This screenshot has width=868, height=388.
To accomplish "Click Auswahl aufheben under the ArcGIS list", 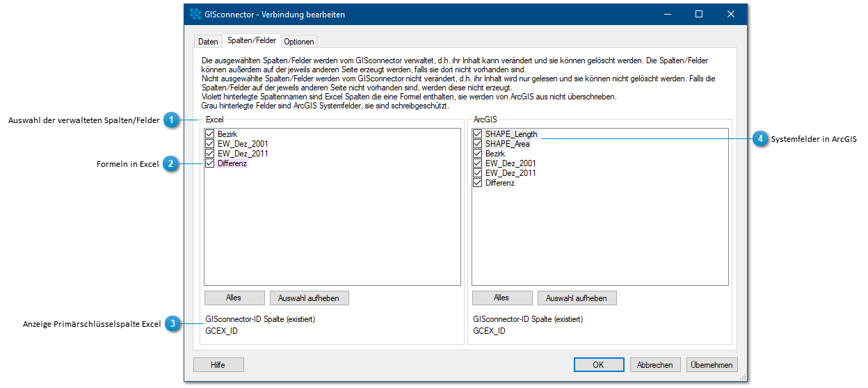I will click(577, 298).
